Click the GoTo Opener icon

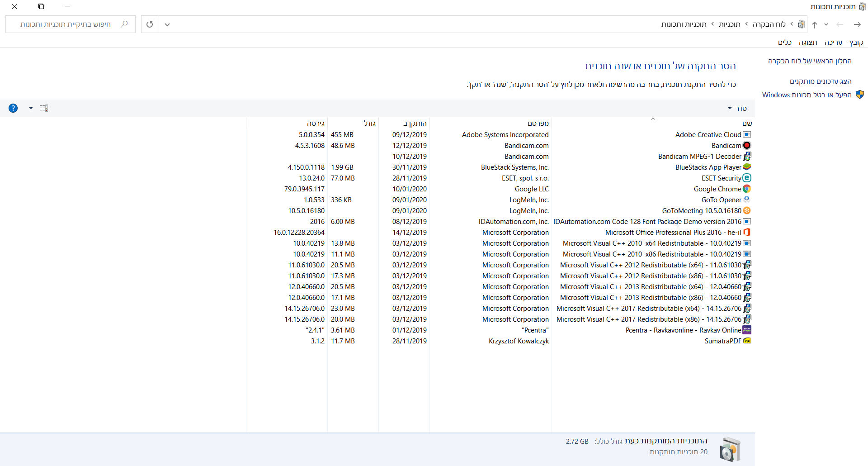click(747, 200)
